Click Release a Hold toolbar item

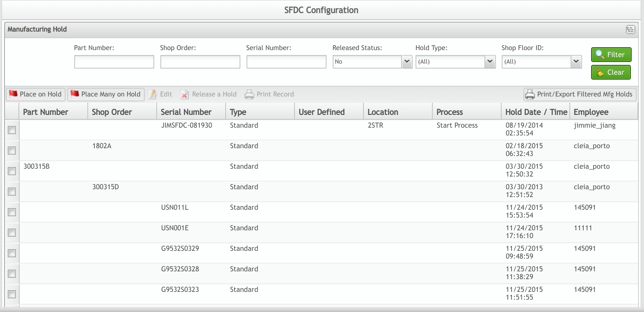pos(209,94)
